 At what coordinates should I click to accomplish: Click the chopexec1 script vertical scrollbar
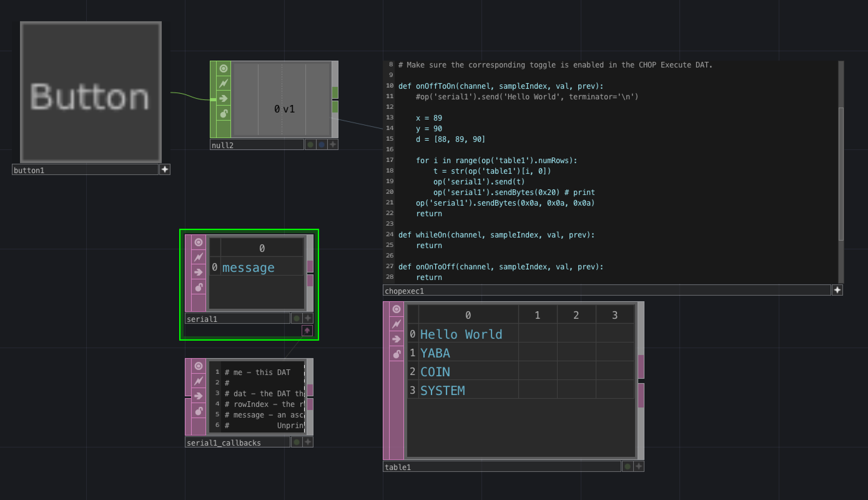click(x=841, y=173)
